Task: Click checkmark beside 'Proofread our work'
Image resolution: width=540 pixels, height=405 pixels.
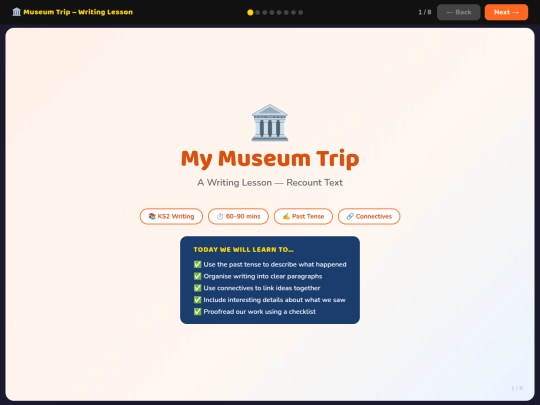Action: 197,311
